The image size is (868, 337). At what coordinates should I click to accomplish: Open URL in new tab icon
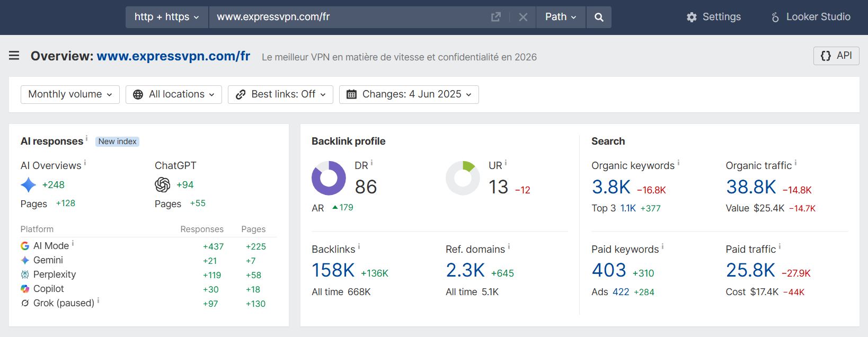tap(496, 17)
